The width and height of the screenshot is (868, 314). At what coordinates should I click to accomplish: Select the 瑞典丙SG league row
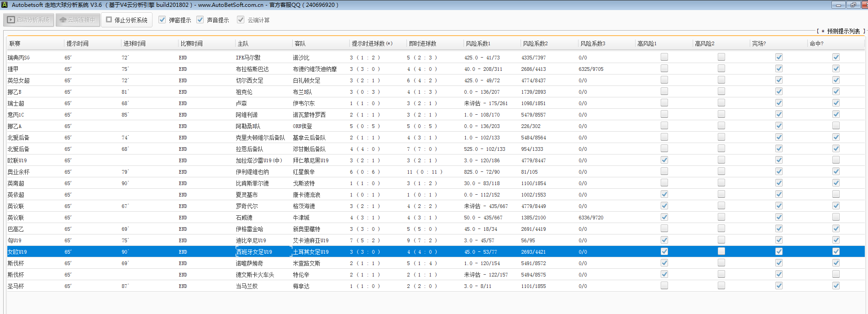tap(19, 58)
